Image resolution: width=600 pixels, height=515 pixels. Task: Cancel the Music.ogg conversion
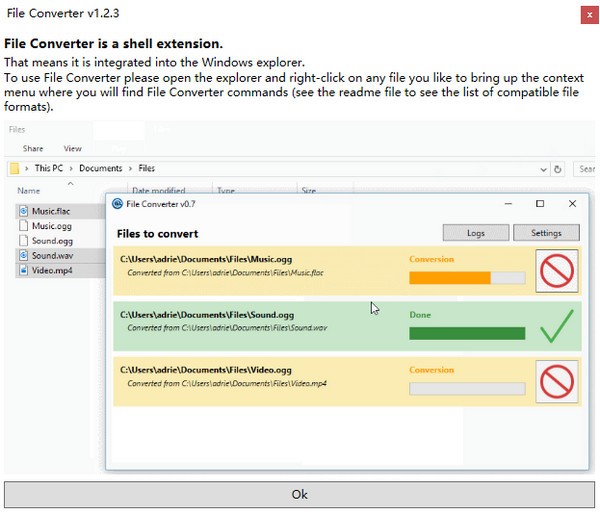tap(555, 271)
